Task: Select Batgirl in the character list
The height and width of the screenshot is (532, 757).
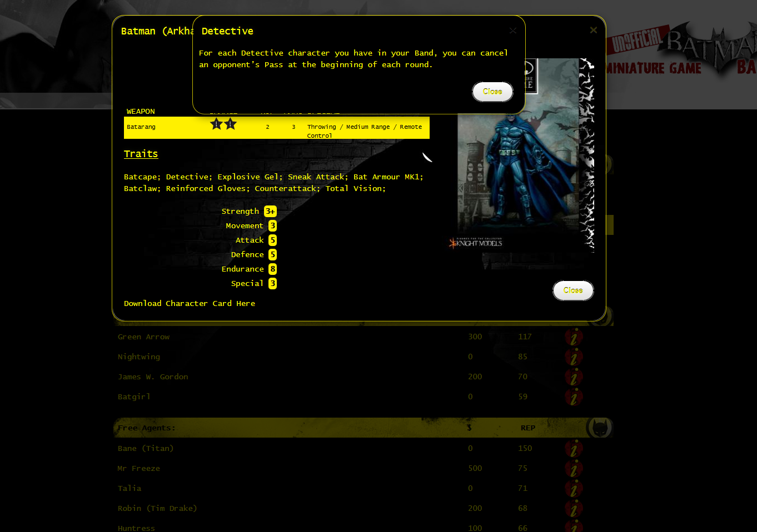Action: (134, 397)
